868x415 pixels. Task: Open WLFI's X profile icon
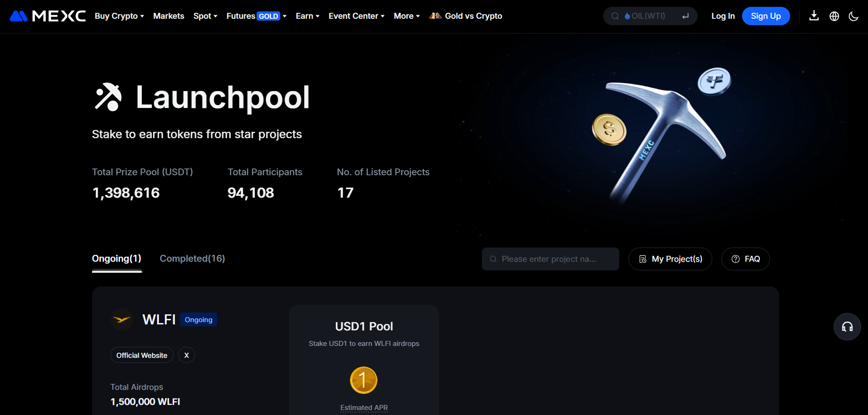(186, 355)
